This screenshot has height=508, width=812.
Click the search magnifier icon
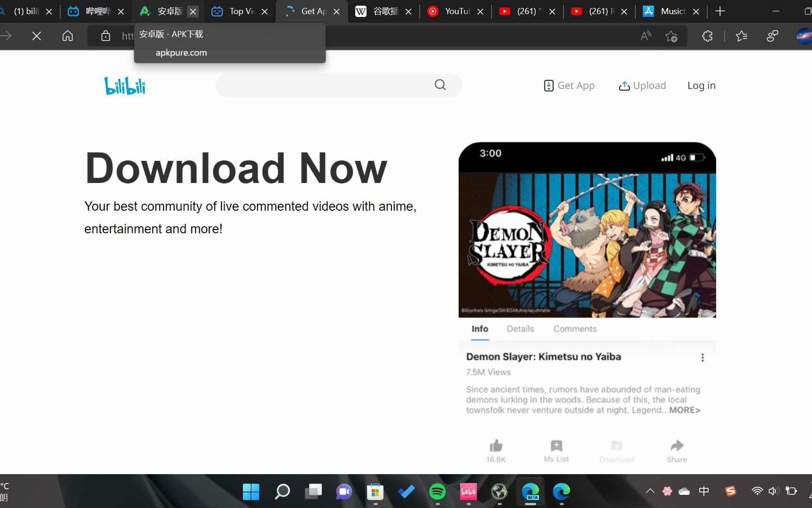tap(440, 85)
